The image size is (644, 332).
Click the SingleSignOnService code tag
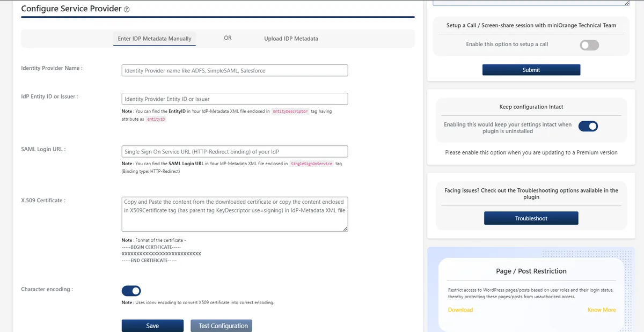311,164
